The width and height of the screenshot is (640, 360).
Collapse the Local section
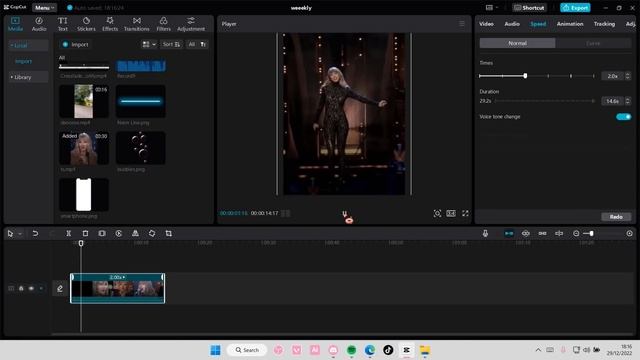(x=28, y=45)
